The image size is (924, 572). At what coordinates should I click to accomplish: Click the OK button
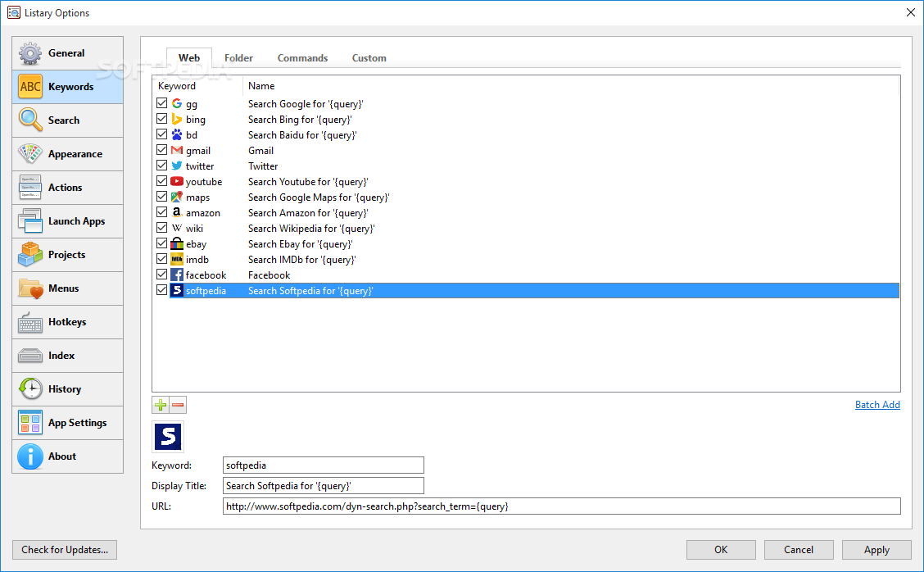tap(721, 550)
